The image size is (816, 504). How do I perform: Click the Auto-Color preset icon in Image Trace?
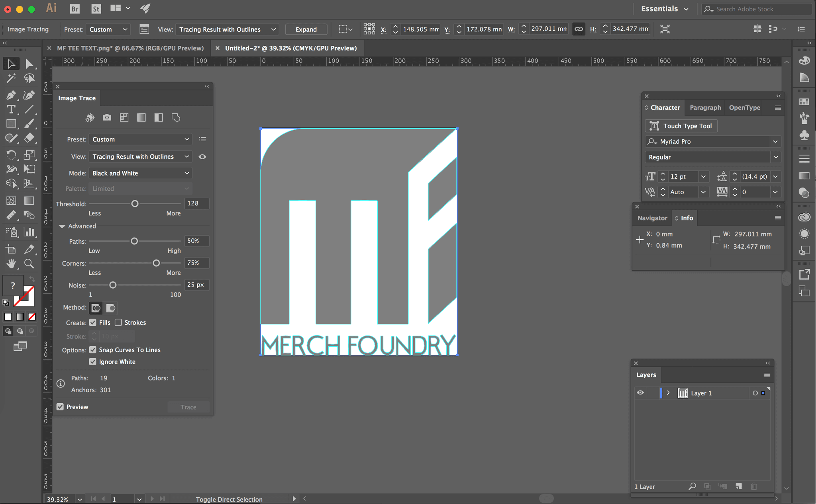pos(90,117)
